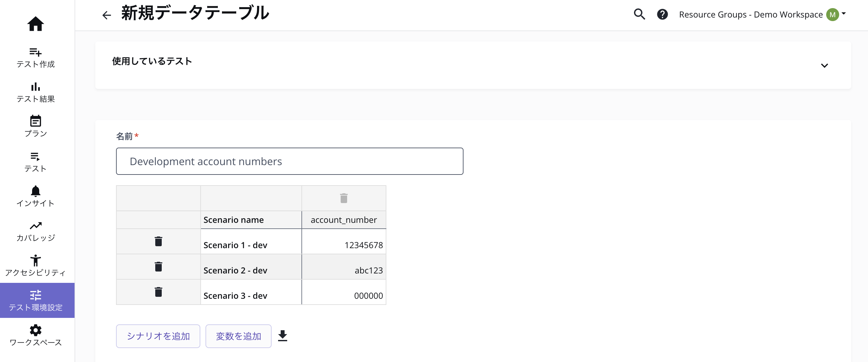Edit the account_number header cell
Screen dimensions: 868x362
[x=344, y=220]
